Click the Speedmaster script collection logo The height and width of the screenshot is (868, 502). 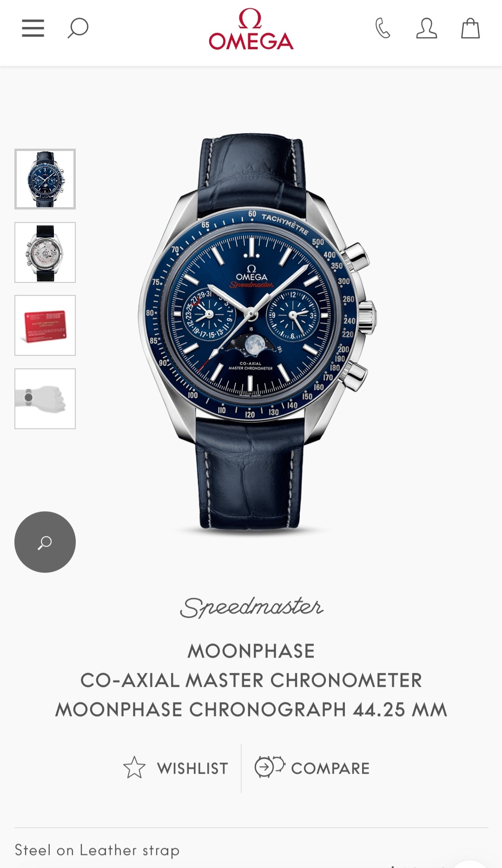251,607
